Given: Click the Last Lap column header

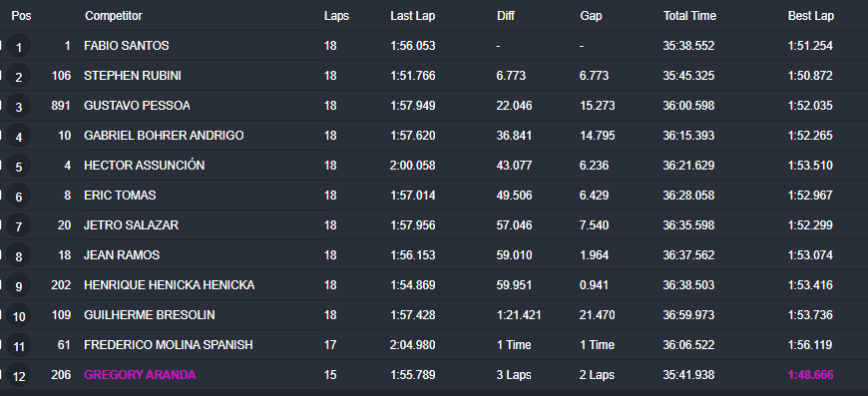Looking at the screenshot, I should click(x=412, y=16).
